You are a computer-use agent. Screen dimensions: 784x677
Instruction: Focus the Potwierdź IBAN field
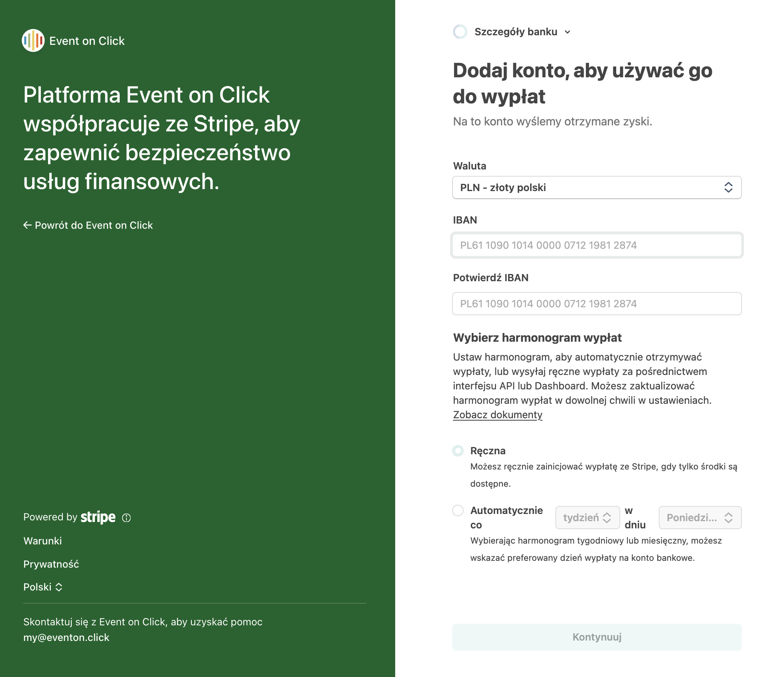[x=597, y=304]
